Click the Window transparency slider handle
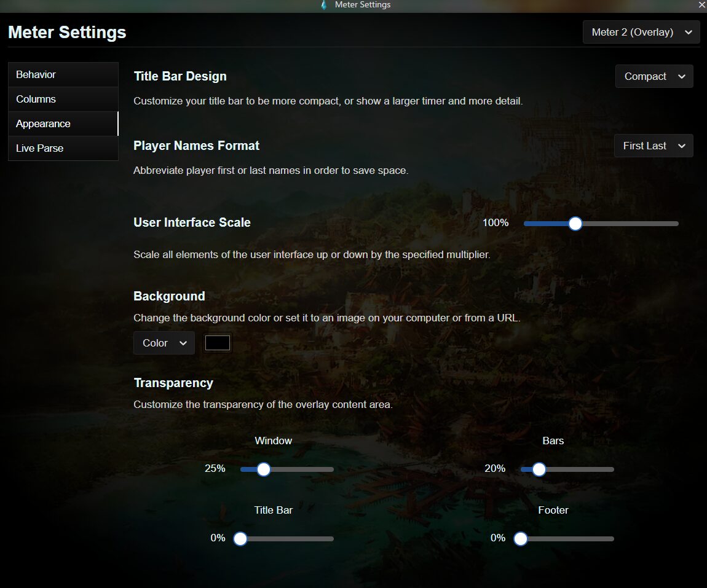This screenshot has width=707, height=588. coord(264,469)
